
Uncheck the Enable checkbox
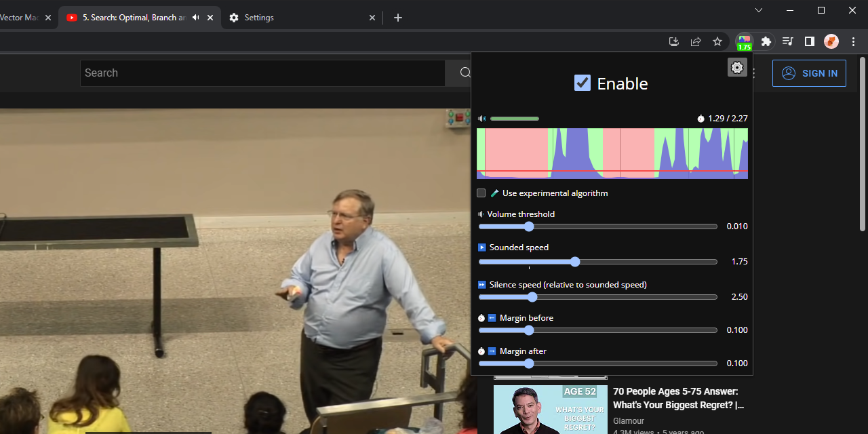click(x=583, y=83)
